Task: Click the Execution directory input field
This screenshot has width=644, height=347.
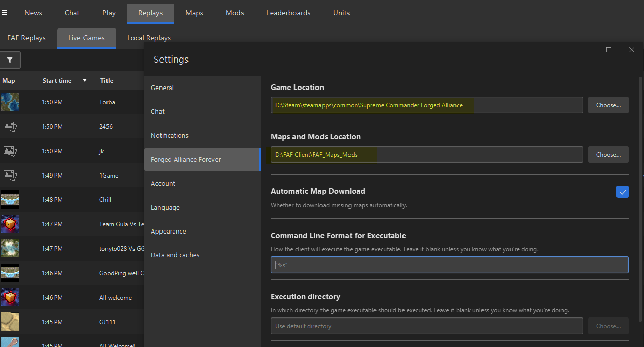Action: click(427, 326)
